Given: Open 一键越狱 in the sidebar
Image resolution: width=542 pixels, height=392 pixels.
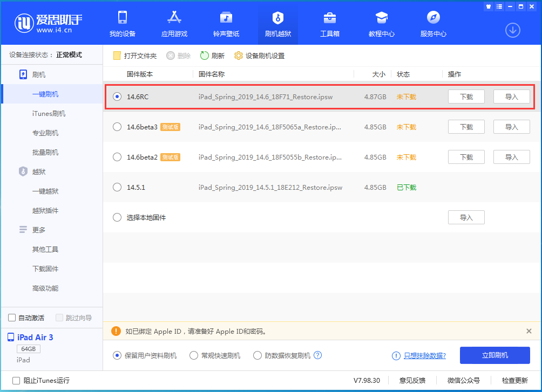Looking at the screenshot, I should pos(45,191).
